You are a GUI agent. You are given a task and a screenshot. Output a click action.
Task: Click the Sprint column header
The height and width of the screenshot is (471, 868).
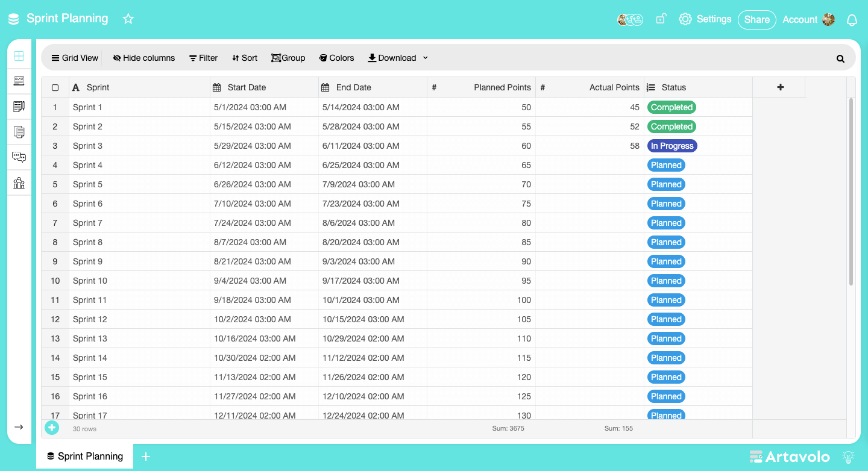tap(139, 87)
